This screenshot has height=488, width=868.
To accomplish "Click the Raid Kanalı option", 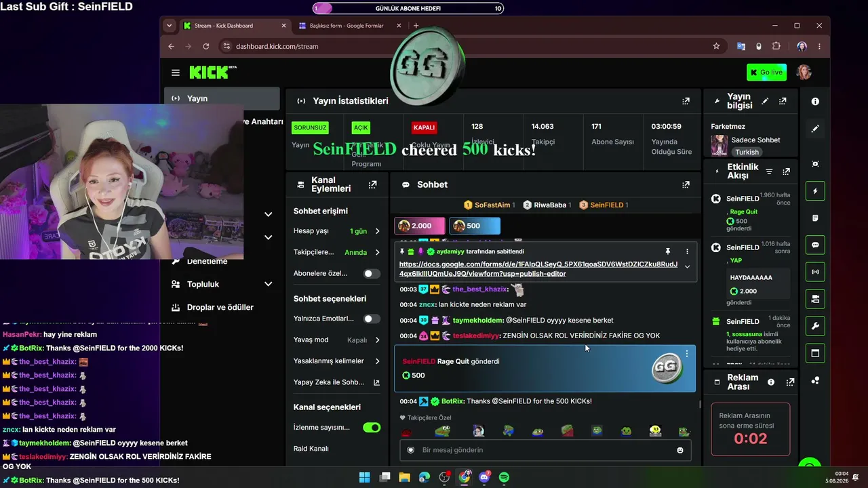I will tap(311, 449).
